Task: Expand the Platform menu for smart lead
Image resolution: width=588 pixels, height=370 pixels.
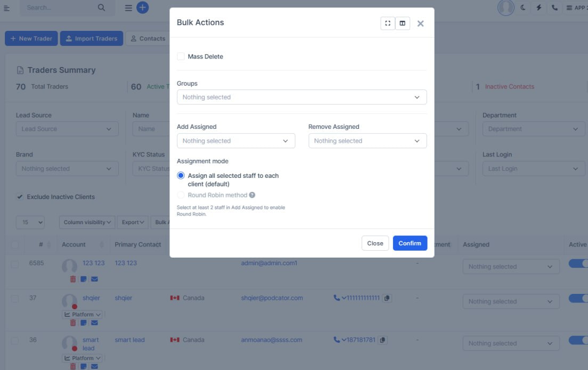Action: (x=83, y=358)
